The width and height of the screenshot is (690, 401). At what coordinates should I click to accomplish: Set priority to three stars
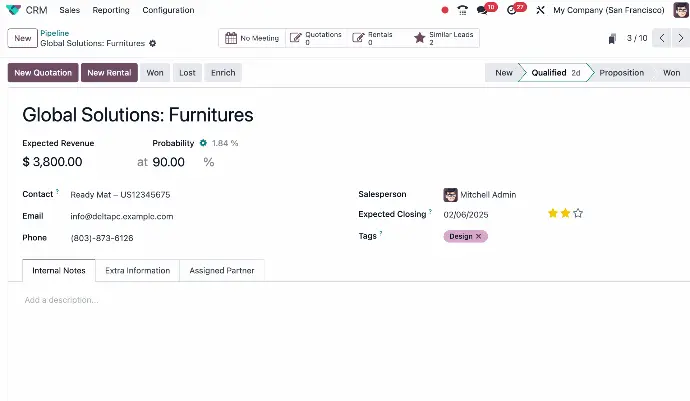click(578, 213)
